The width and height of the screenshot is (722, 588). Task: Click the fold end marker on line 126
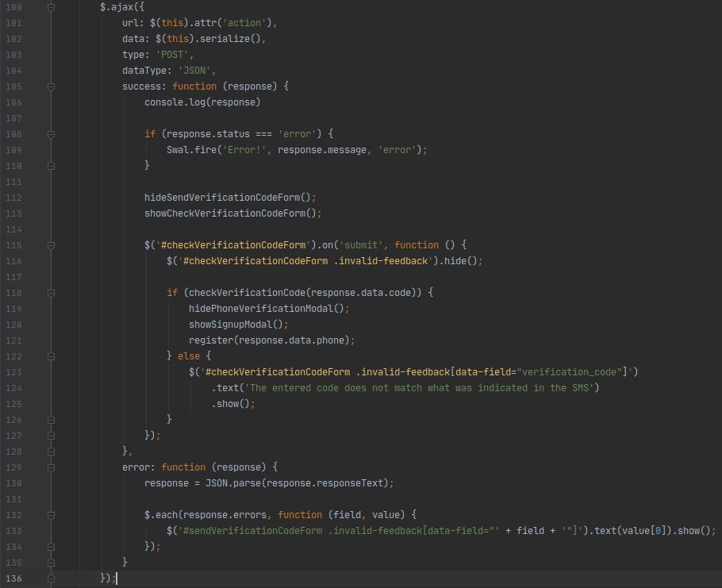[x=51, y=420]
